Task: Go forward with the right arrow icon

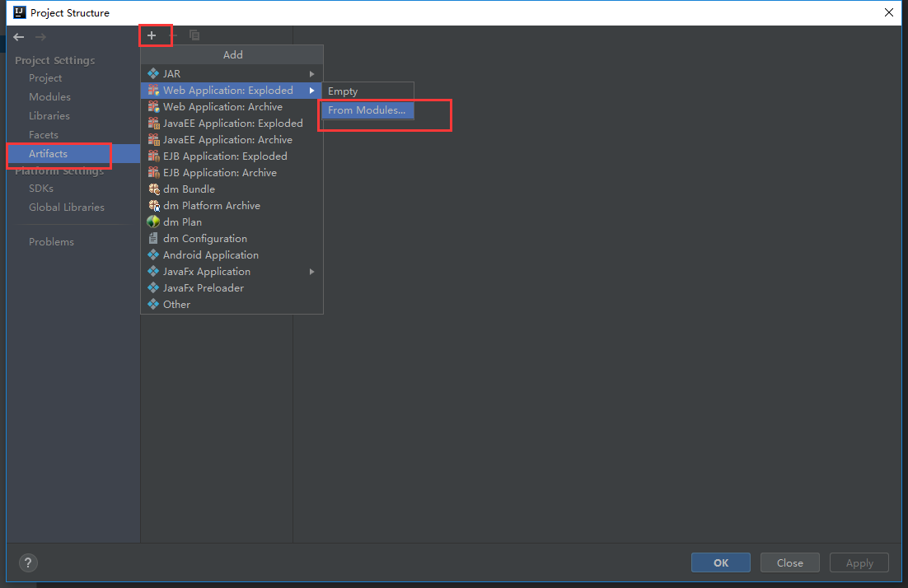Action: (40, 37)
